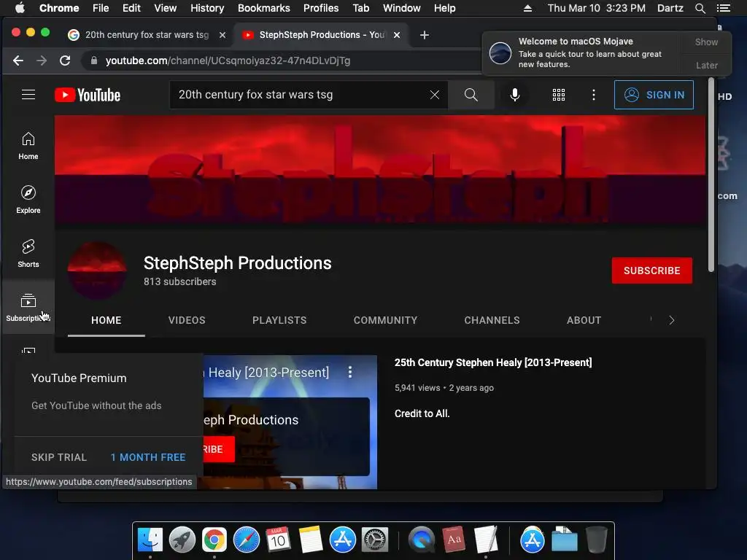
Task: Click the eject icon in menu bar
Action: [x=528, y=8]
